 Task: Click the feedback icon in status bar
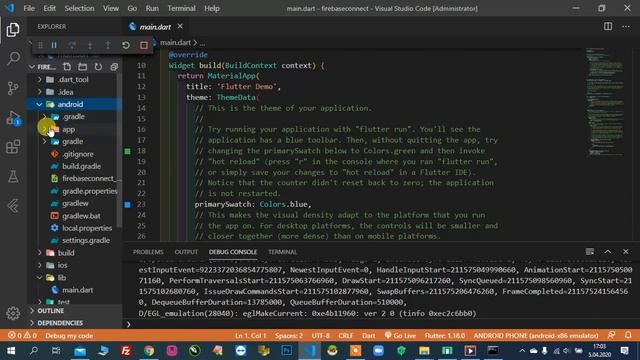[x=611, y=335]
